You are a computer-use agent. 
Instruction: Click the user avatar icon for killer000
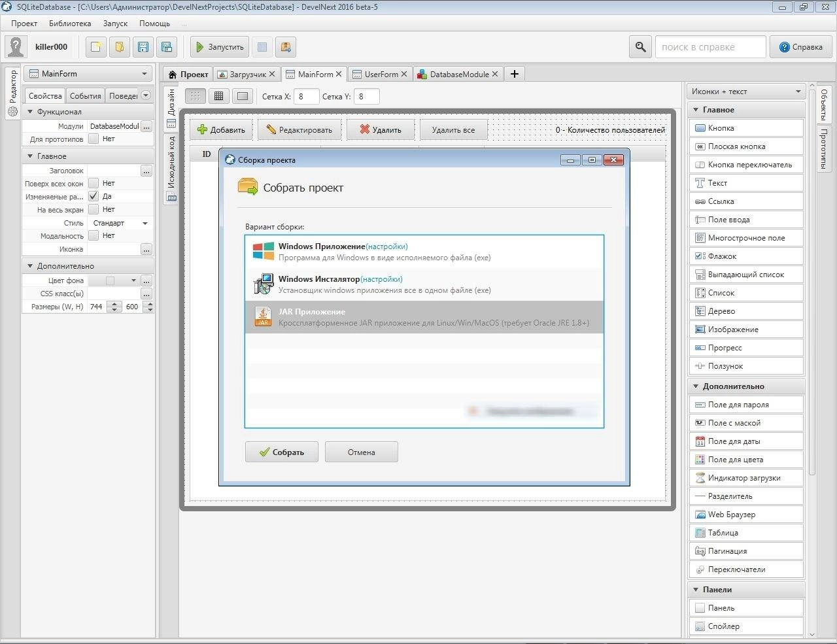[x=16, y=47]
